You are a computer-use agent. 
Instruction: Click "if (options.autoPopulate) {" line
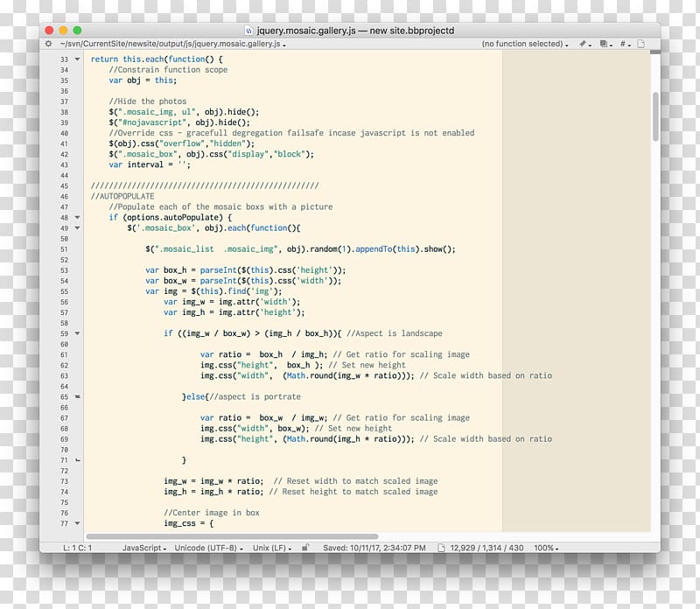pos(170,217)
